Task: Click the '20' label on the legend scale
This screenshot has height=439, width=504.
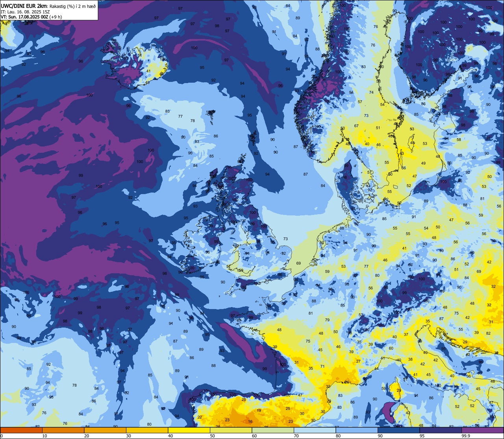Action: (87, 436)
